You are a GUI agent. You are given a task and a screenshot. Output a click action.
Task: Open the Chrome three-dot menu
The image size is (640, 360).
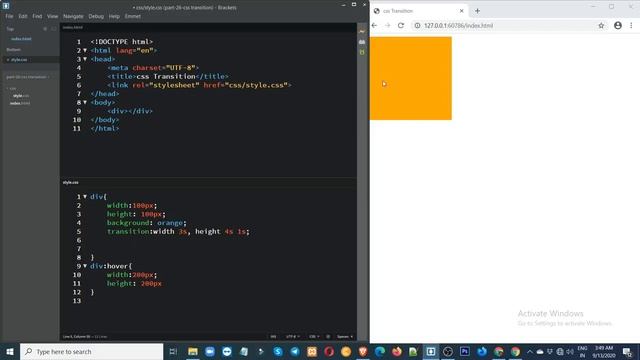pos(631,25)
